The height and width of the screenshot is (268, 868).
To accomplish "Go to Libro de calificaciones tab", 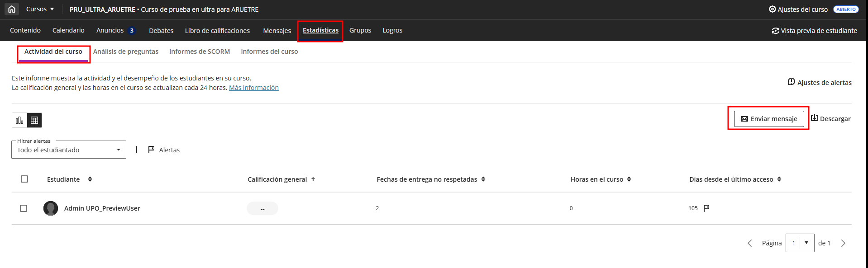I will (x=217, y=31).
